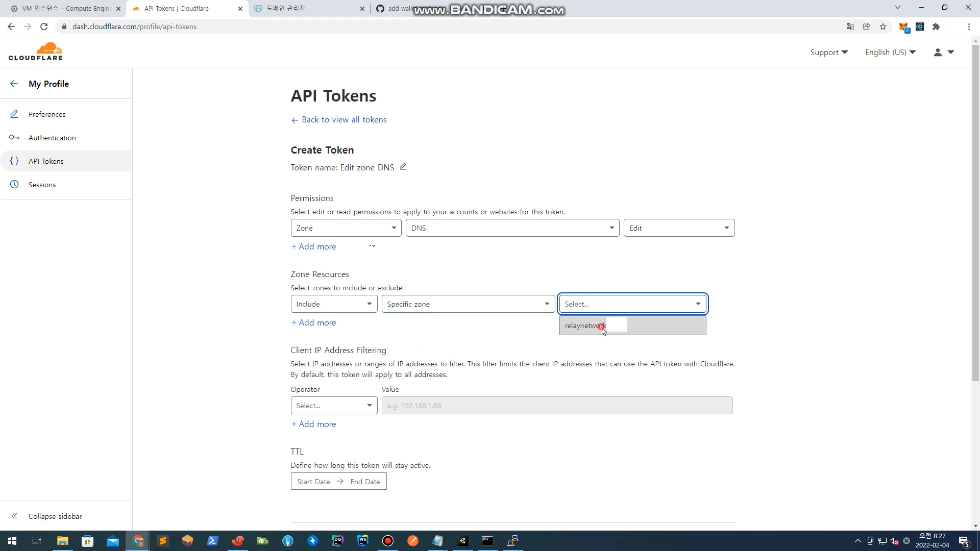Click the back arrow beside My Profile

click(x=14, y=84)
